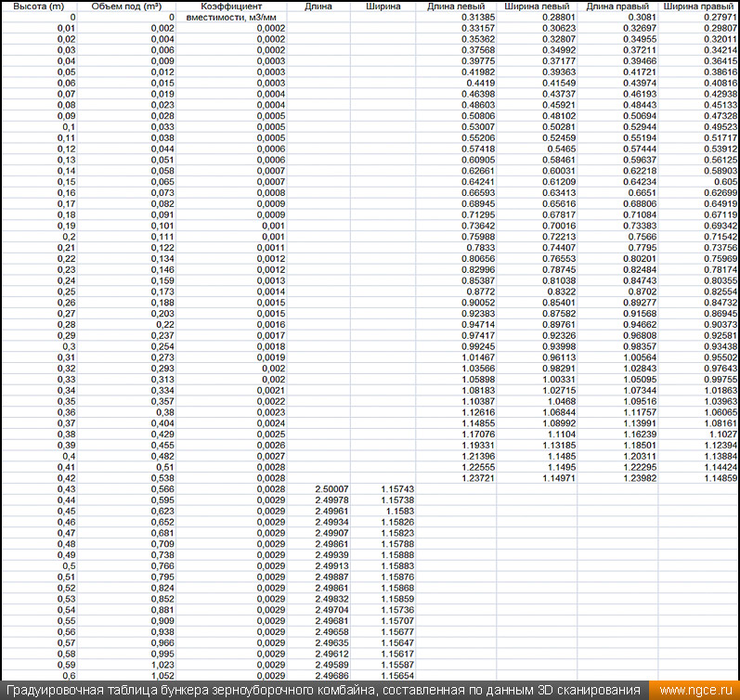Click the Длина левый column header

(456, 6)
